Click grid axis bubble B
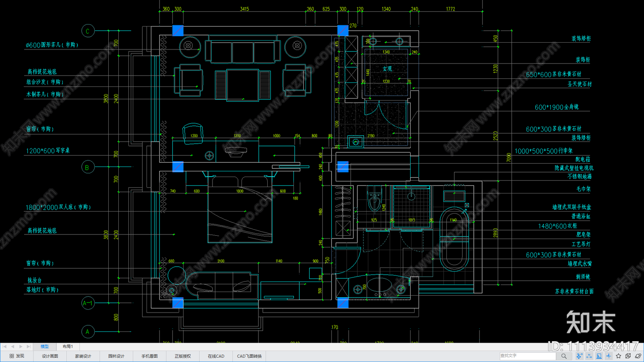The height and width of the screenshot is (362, 644). tap(88, 167)
